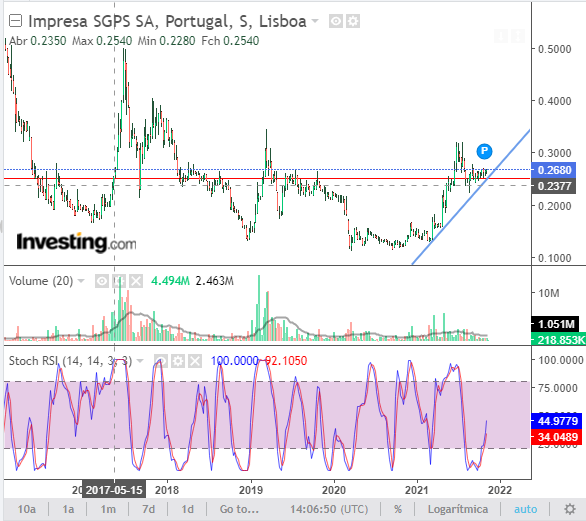Click the Volume (20) indicator label
This screenshot has width=586, height=521.
pyautogui.click(x=41, y=281)
